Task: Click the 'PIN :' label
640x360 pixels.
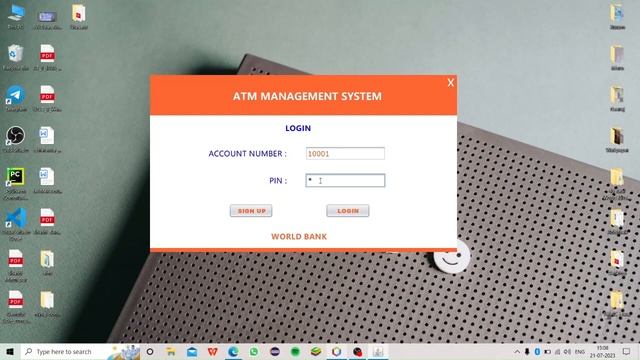Action: [278, 180]
